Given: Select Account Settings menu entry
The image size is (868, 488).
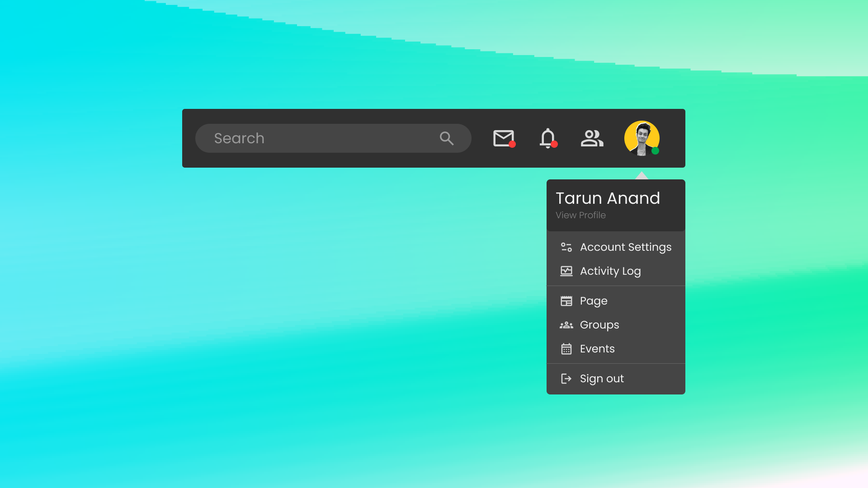Looking at the screenshot, I should click(625, 247).
